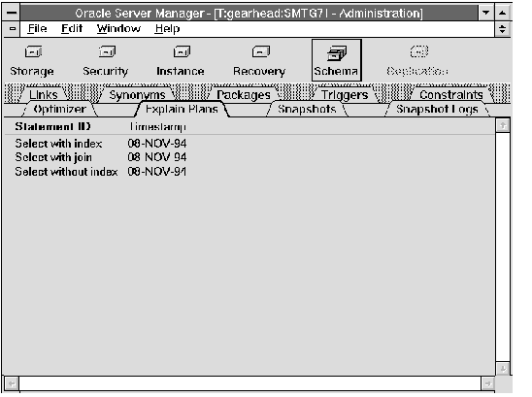
Task: Click the timestamp of 'Select without index'
Action: (157, 172)
